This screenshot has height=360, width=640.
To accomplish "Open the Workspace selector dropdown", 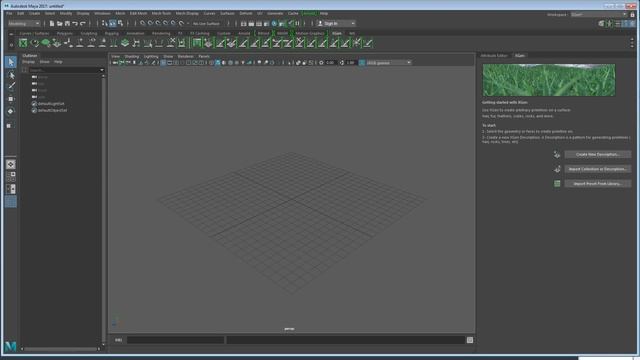I will (598, 15).
